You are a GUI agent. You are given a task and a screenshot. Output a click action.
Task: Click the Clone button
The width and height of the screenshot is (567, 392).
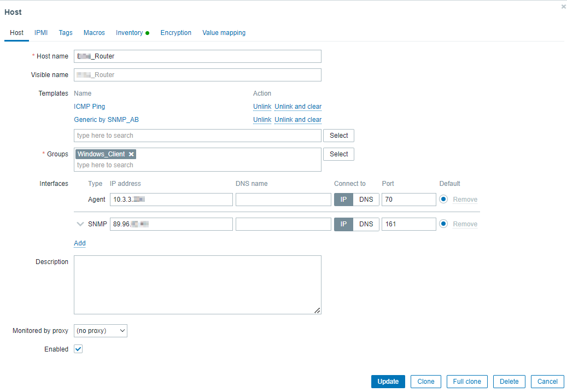tap(425, 382)
